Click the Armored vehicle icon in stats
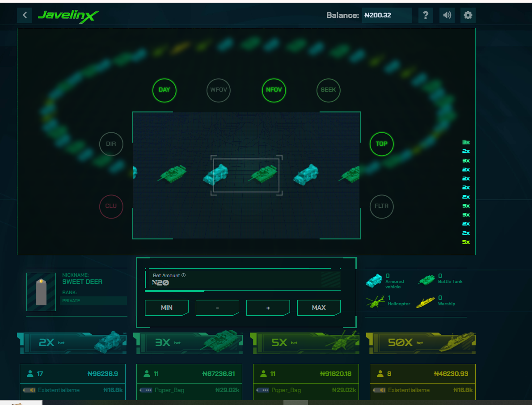The image size is (532, 405). pos(374,281)
